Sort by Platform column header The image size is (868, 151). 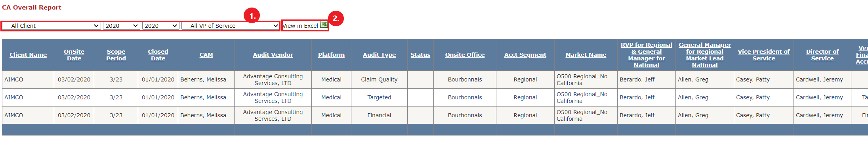(x=331, y=55)
